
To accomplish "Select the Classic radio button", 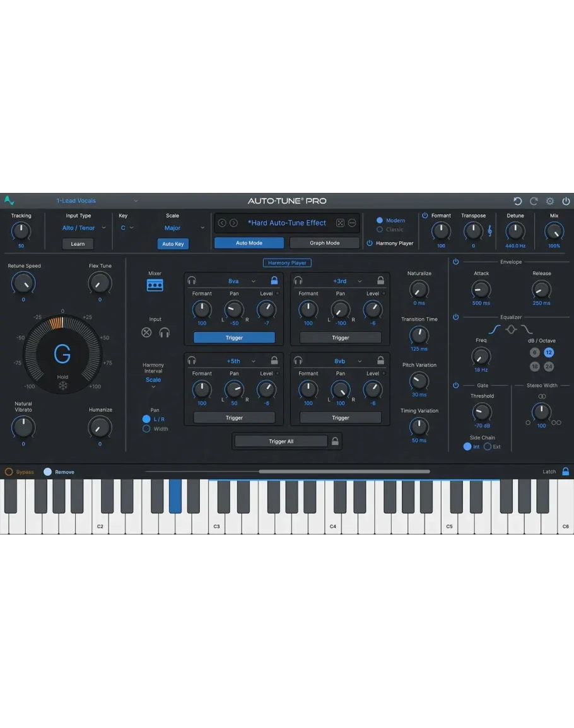I will (x=380, y=229).
